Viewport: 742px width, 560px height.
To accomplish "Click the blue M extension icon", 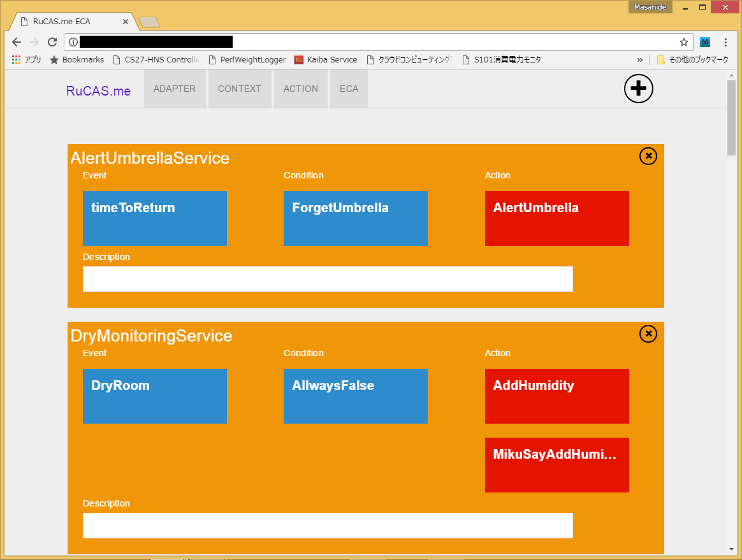I will point(704,42).
